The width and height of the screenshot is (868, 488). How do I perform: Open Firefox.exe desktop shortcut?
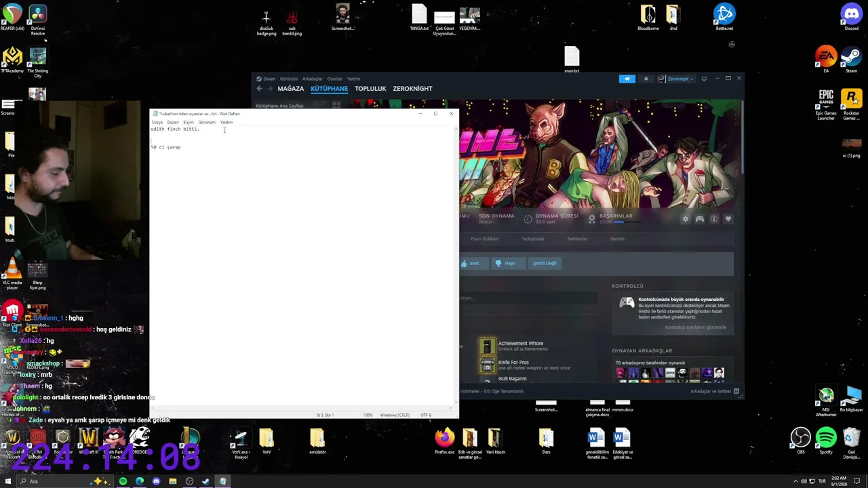point(445,441)
